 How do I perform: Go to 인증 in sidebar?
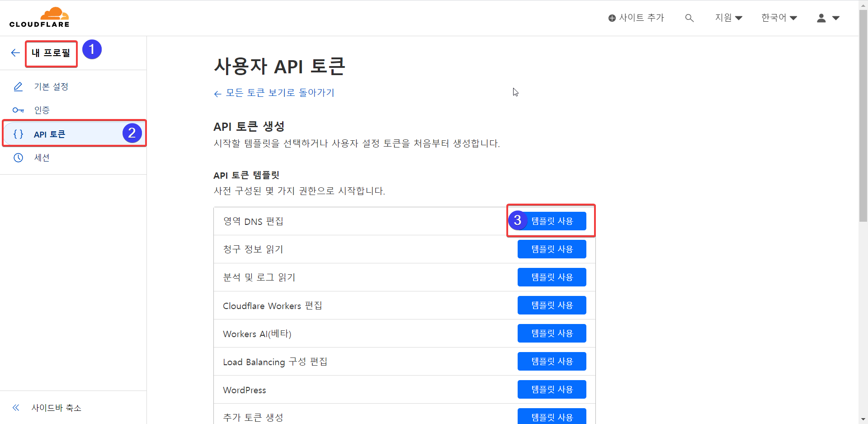point(73,110)
